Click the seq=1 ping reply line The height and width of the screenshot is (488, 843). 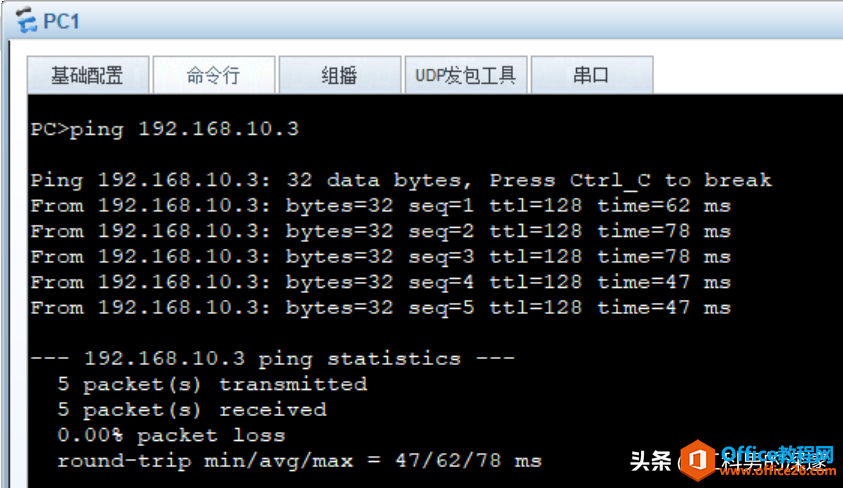click(381, 206)
